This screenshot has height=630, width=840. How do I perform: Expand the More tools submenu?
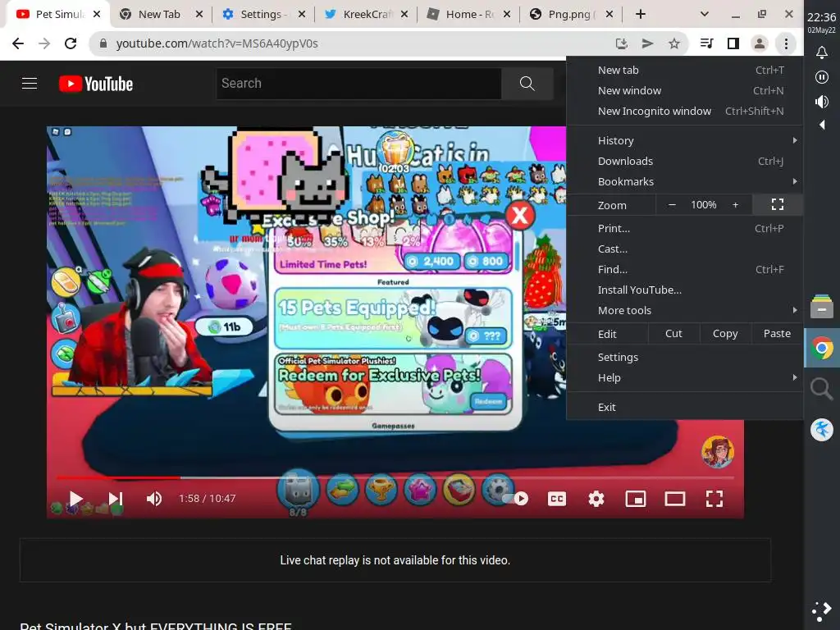[x=685, y=311]
